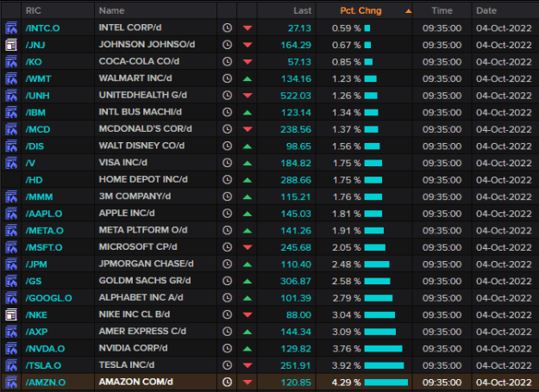Select the percent change bar for Nike
The width and height of the screenshot is (539, 392).
(x=379, y=314)
